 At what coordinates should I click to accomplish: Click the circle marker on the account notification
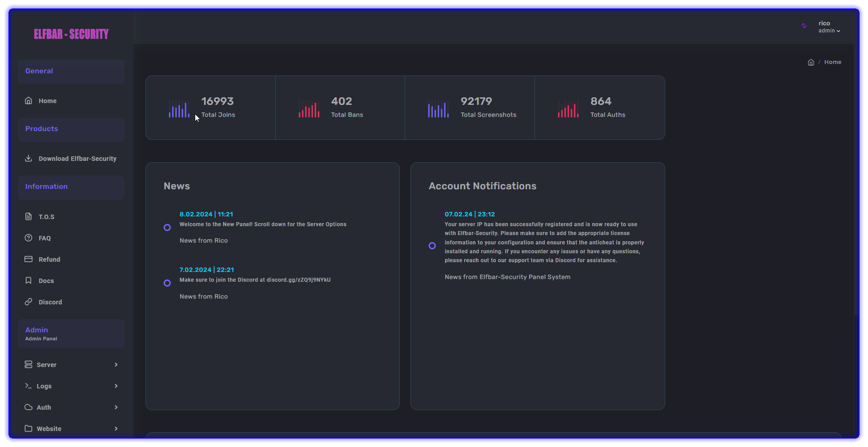[x=432, y=245]
